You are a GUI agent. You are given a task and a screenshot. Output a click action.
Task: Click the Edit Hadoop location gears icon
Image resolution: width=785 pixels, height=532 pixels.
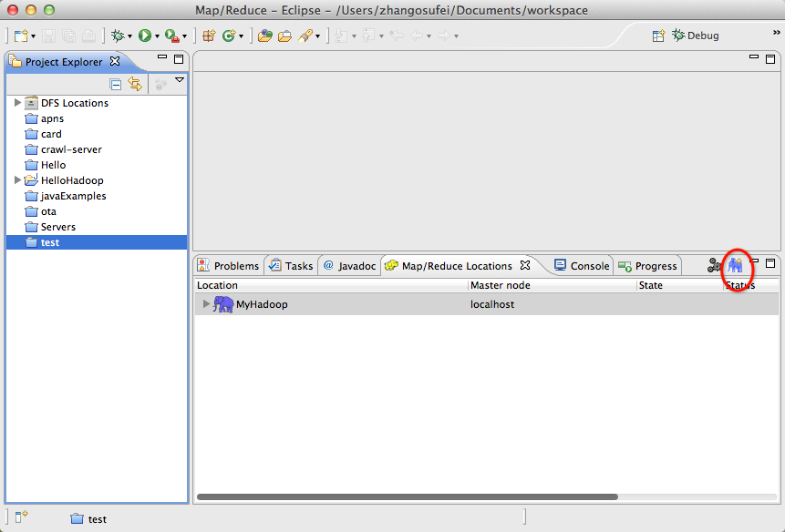714,265
